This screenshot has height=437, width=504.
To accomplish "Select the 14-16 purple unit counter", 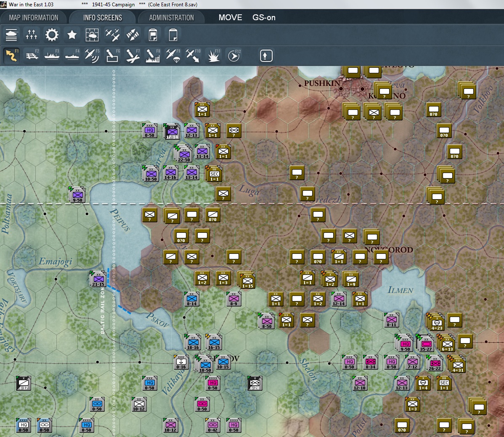I will 170,173.
